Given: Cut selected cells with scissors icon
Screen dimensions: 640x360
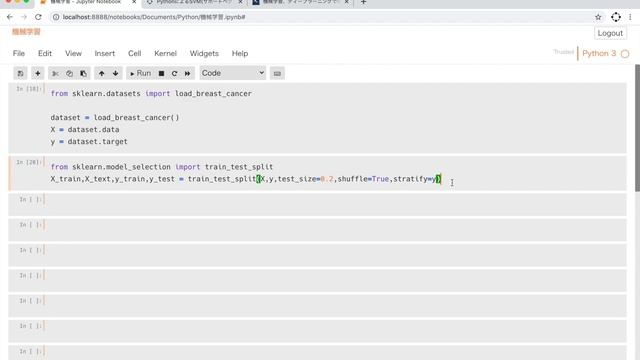Looking at the screenshot, I should [55, 73].
